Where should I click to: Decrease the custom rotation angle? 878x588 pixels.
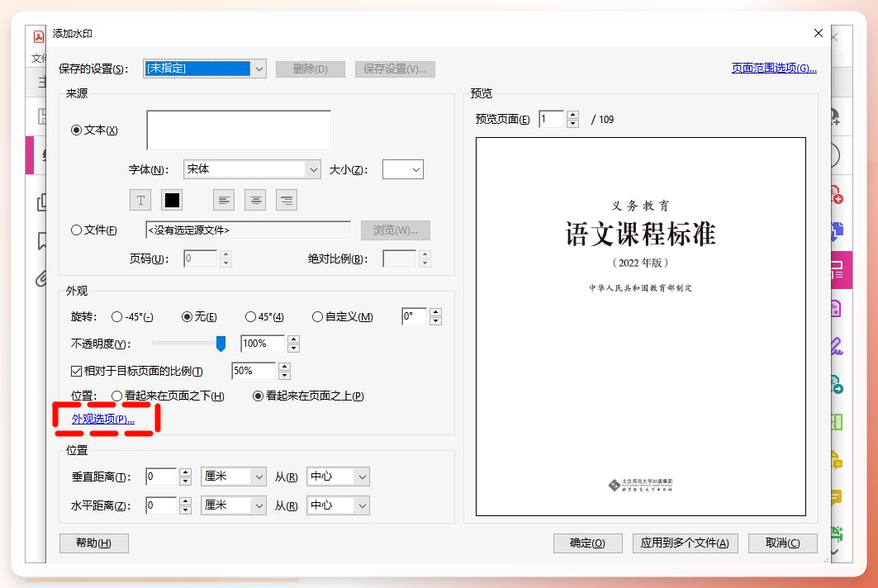pos(435,321)
